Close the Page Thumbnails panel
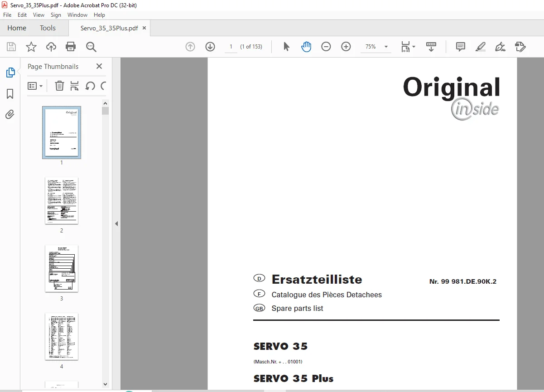 [x=99, y=66]
